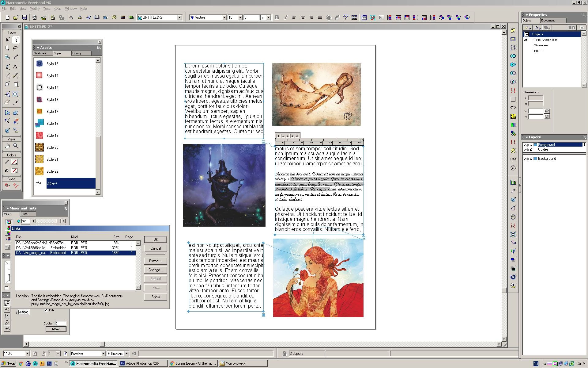The width and height of the screenshot is (588, 368).
Task: Center-align the text
Action: click(x=303, y=17)
